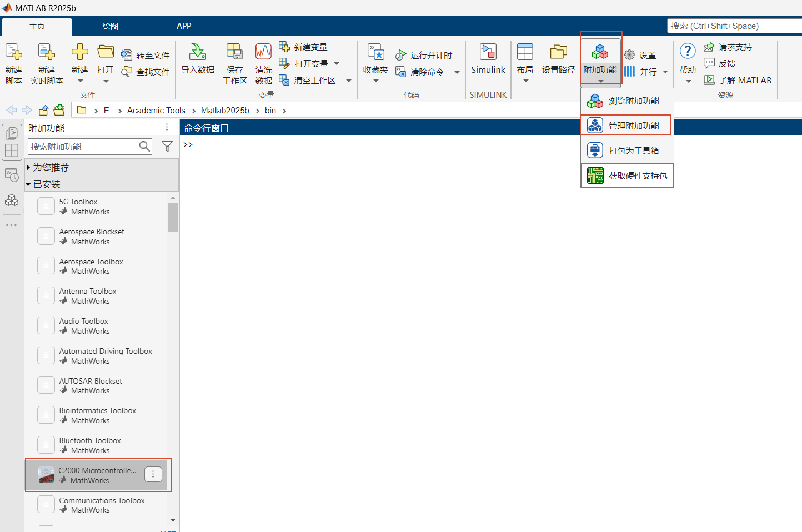Choose 获取硬件支持包 from the menu
The height and width of the screenshot is (532, 802).
627,175
